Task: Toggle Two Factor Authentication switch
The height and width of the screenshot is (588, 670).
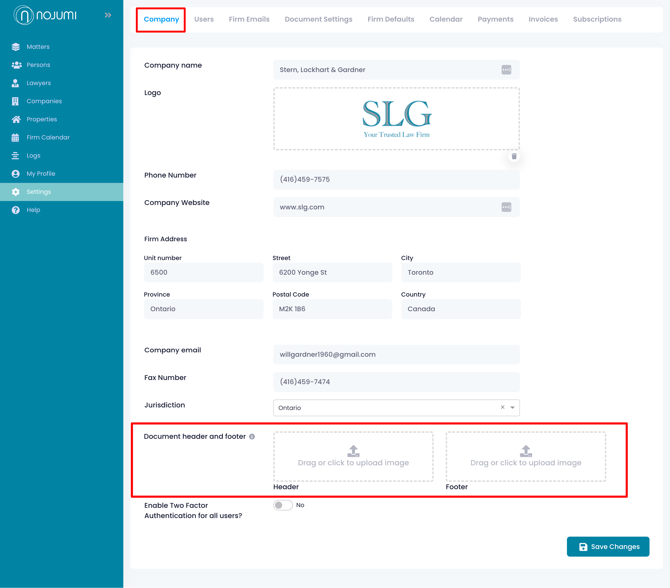Action: pos(283,505)
